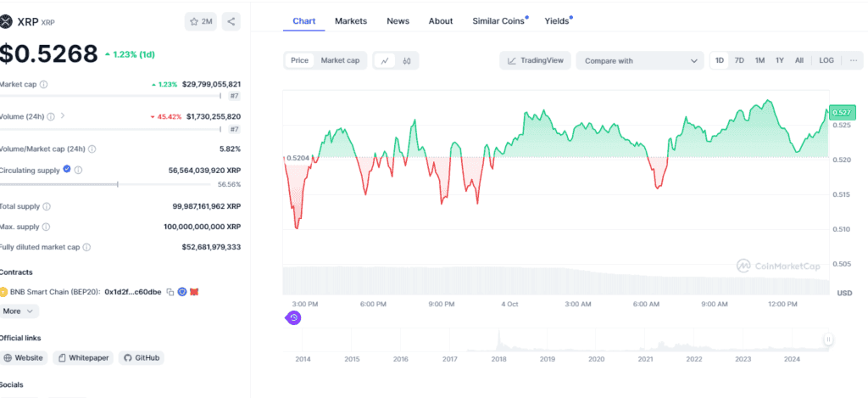This screenshot has width=868, height=398.
Task: Open Market cap info tooltip icon
Action: click(44, 85)
